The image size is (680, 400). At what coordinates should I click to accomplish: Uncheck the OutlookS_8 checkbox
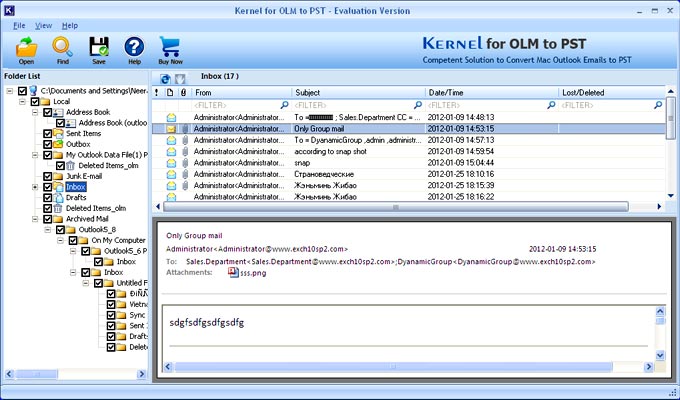[x=60, y=230]
